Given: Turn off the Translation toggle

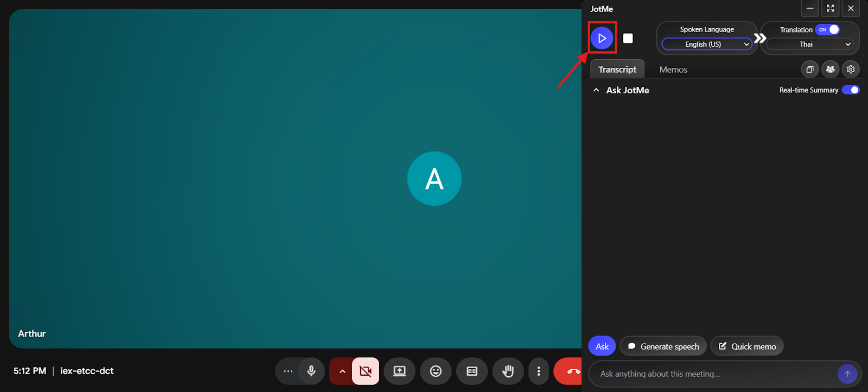Looking at the screenshot, I should click(x=827, y=30).
